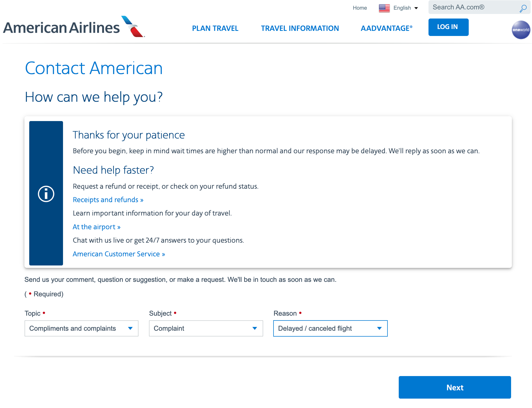Click the American Airlines logo
Screen dimensions: 532x408
pos(74,27)
